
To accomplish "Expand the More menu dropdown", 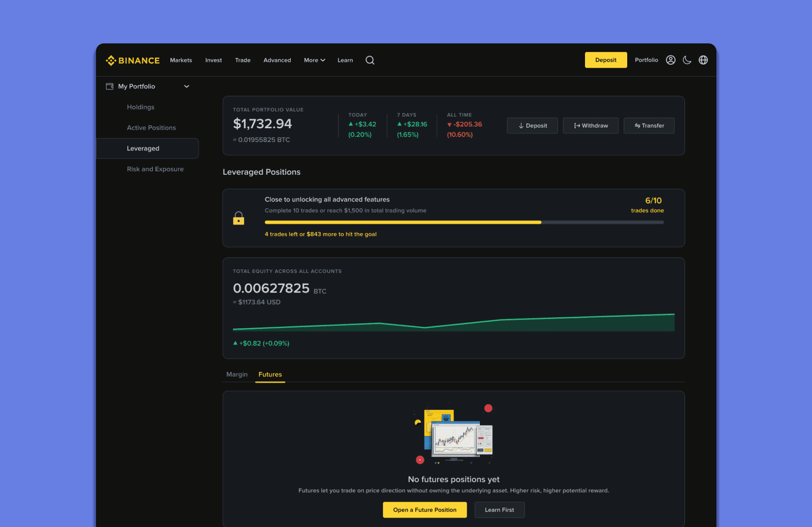I will pyautogui.click(x=314, y=60).
